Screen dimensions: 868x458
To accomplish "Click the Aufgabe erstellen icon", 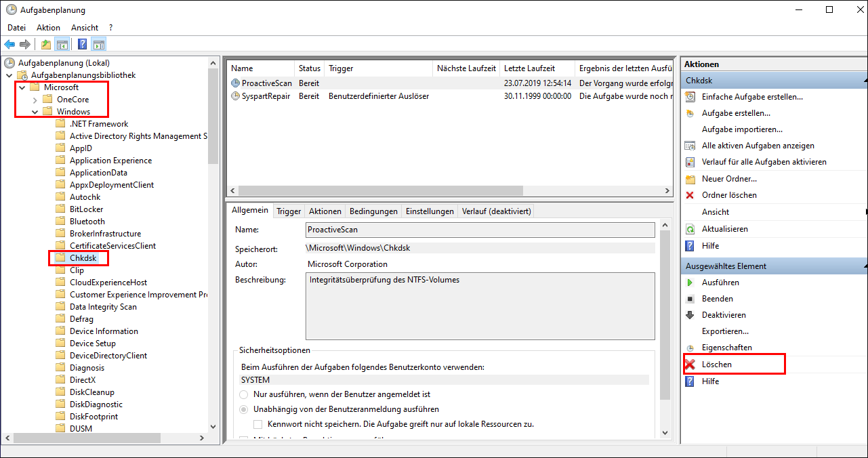I will pyautogui.click(x=690, y=113).
